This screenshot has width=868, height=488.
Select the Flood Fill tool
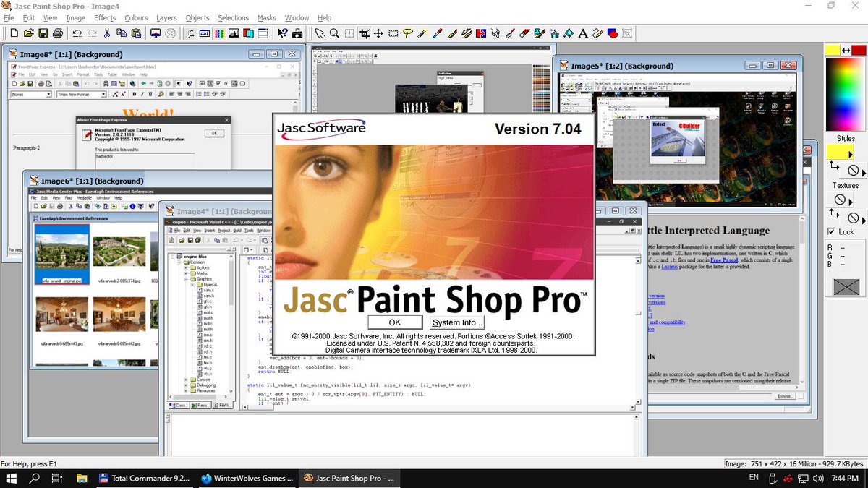[x=569, y=33]
